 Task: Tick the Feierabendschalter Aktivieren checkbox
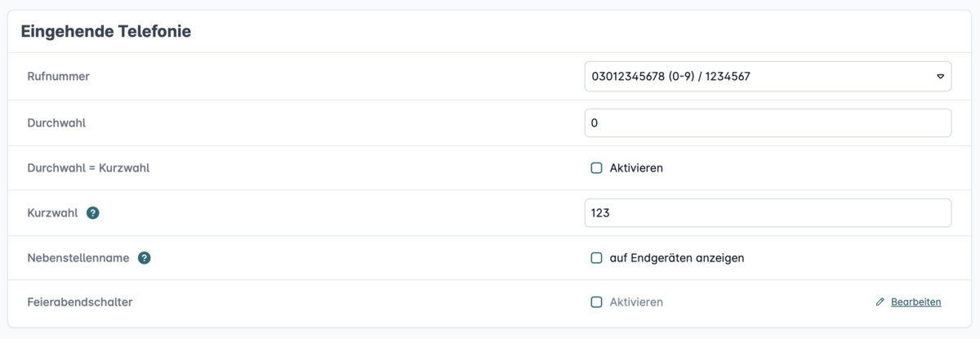tap(596, 302)
